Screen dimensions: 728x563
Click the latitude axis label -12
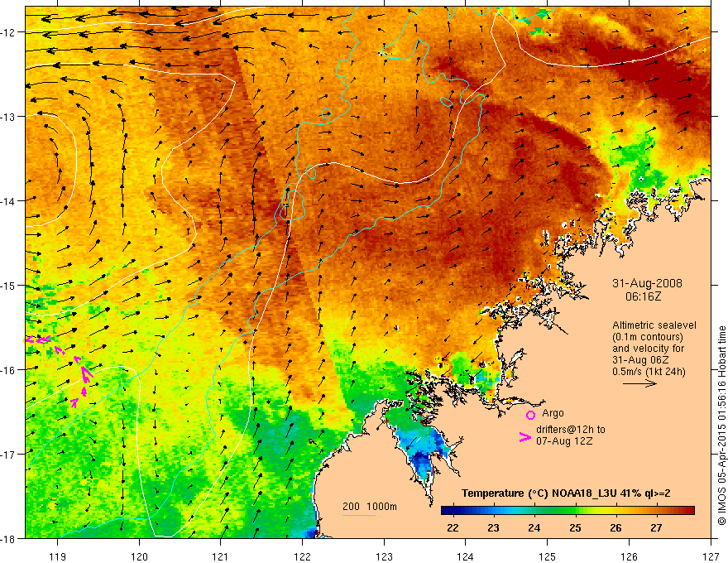9,32
